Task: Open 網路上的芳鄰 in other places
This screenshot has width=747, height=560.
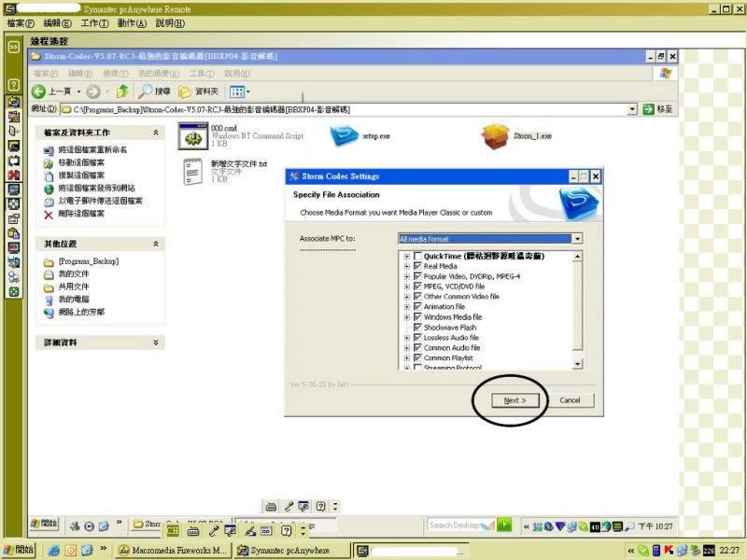Action: [x=81, y=312]
